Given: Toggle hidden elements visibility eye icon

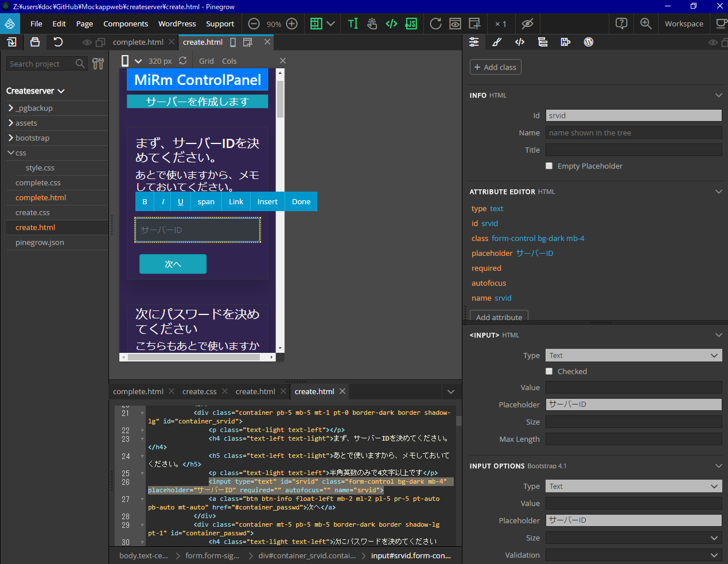Looking at the screenshot, I should point(527,24).
